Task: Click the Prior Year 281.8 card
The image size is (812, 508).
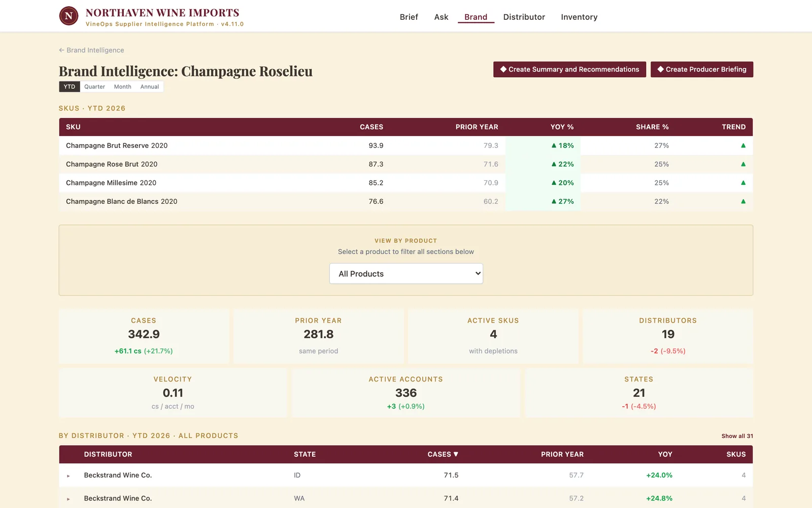Action: [x=319, y=336]
